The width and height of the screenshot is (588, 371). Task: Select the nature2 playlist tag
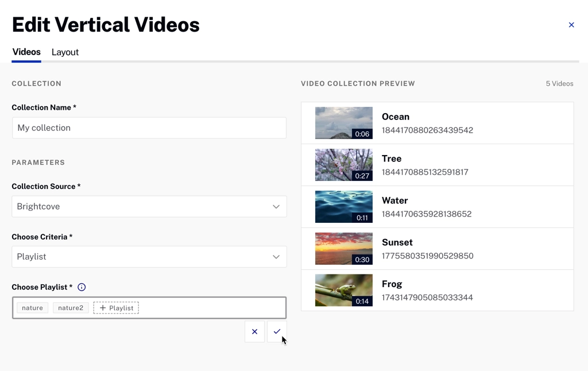(x=71, y=308)
